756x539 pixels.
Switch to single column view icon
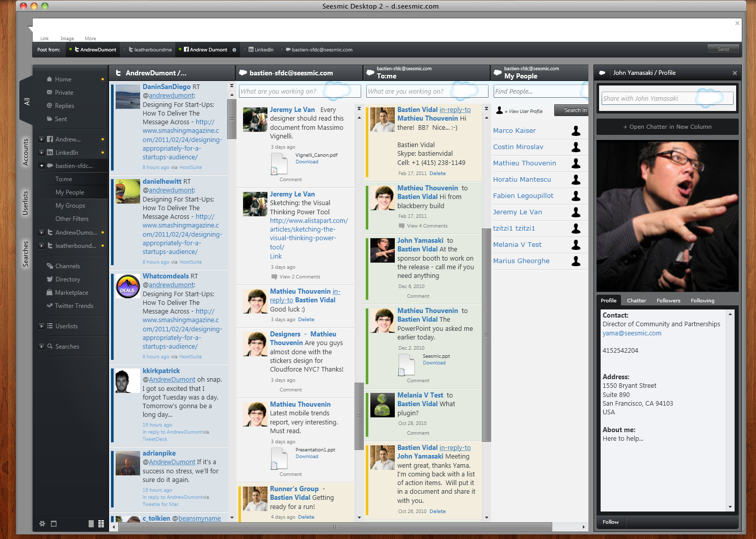(91, 524)
